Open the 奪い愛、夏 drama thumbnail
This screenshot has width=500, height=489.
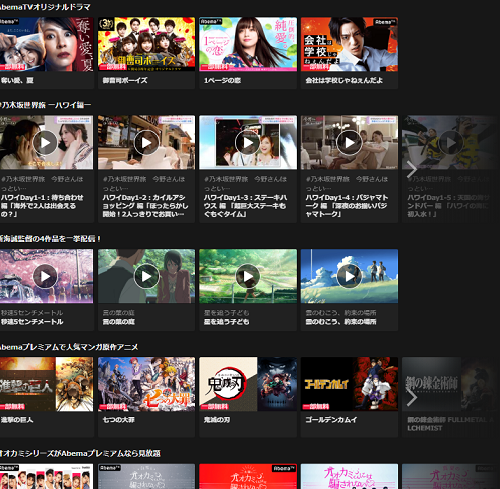[x=47, y=44]
